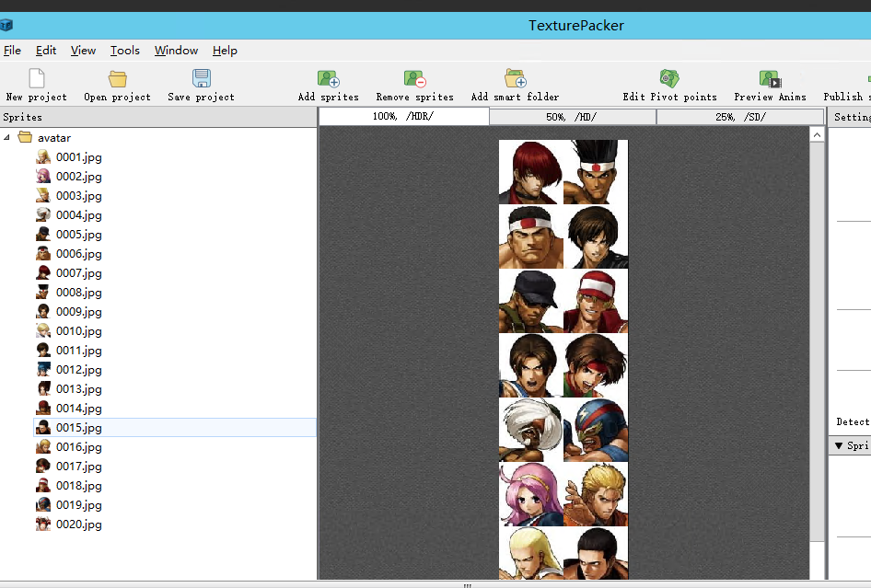
Task: Click the 0007.jpg thumbnail icon
Action: point(43,272)
